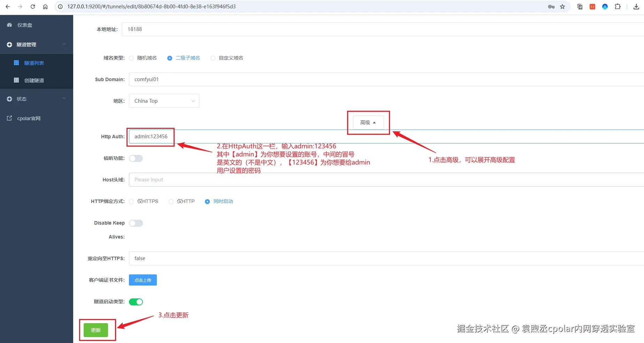Screen dimensions: 644x343
Task: Choose 仅HTTPS binding mode
Action: click(131, 202)
